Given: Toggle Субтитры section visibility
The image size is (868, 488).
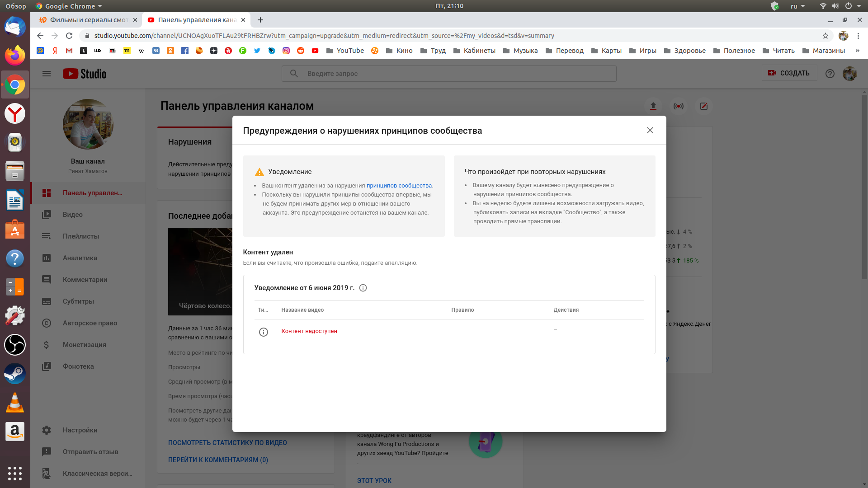Looking at the screenshot, I should tap(88, 301).
